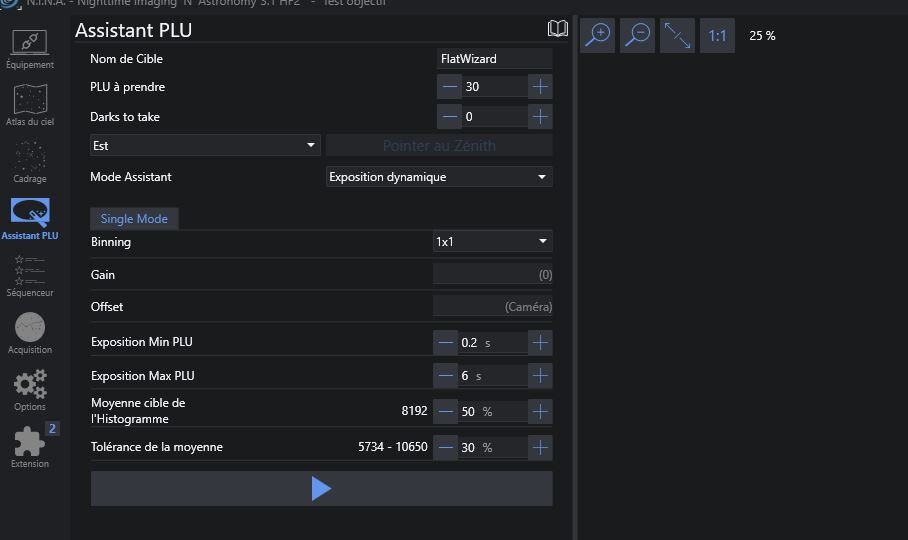Open Options gear settings

coord(30,390)
